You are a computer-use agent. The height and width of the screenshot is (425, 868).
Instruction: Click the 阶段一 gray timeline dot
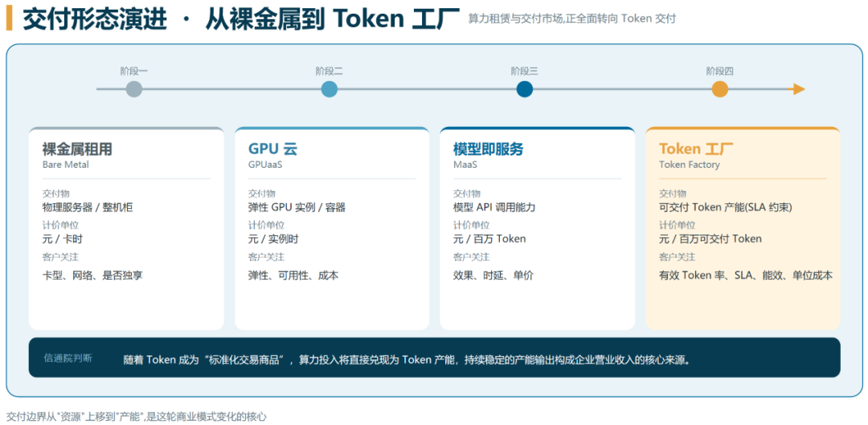pyautogui.click(x=134, y=89)
